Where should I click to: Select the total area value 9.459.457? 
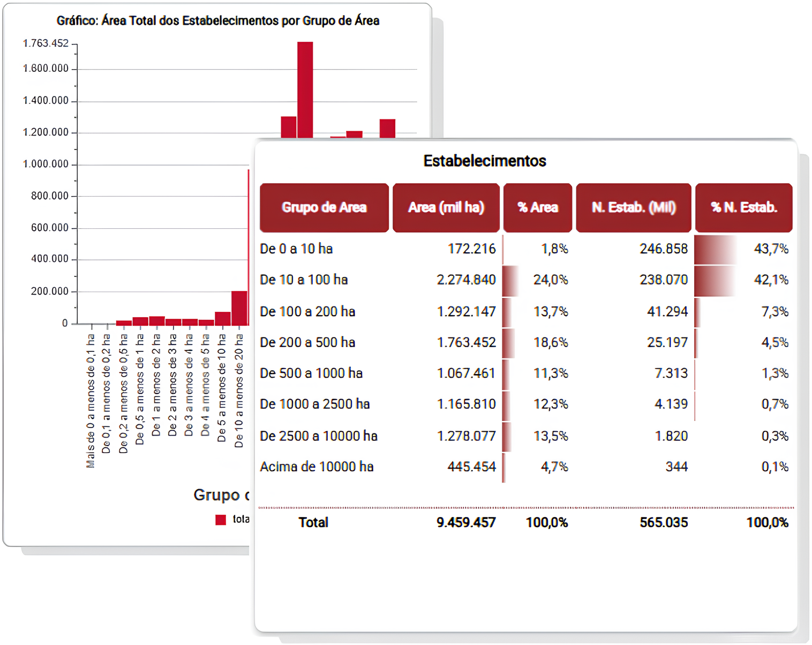(466, 523)
